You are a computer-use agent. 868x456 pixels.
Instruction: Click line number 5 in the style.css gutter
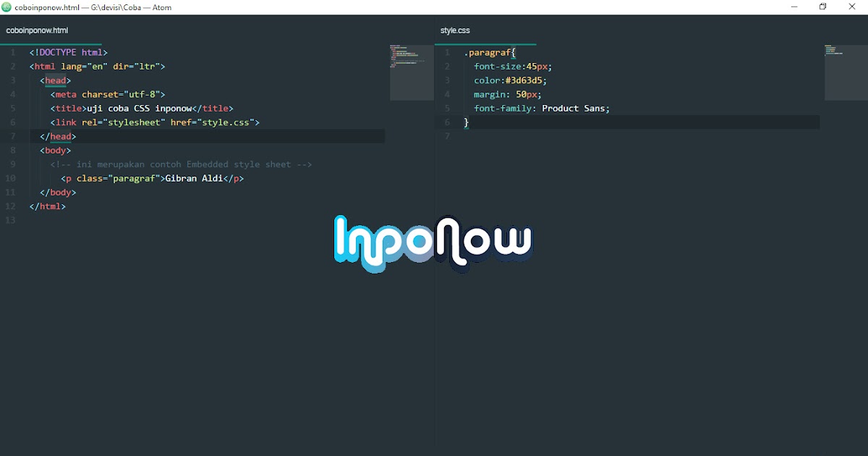(x=447, y=109)
